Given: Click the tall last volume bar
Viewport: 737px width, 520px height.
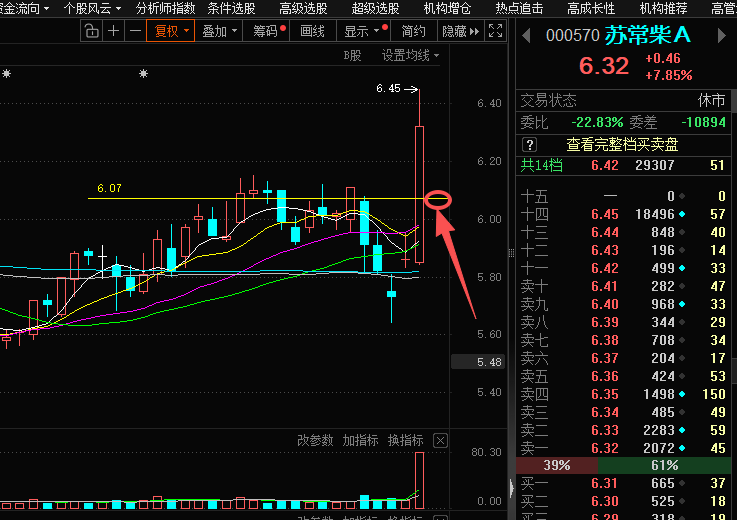Looking at the screenshot, I should click(x=419, y=480).
